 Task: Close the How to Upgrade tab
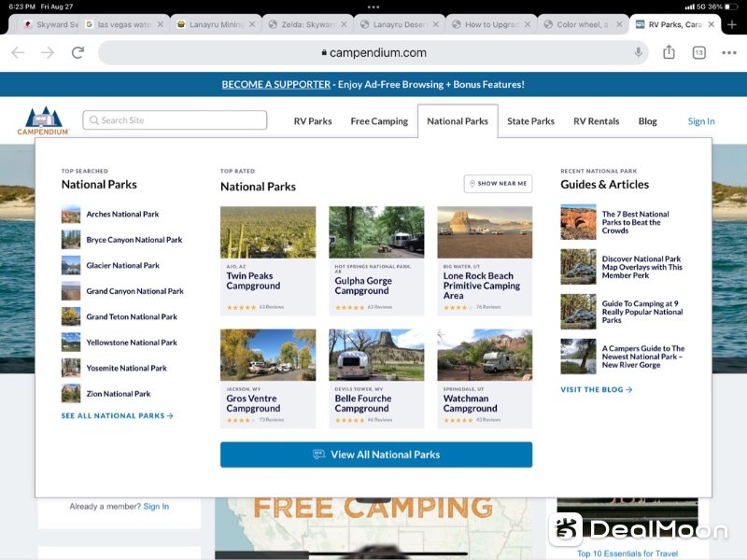pos(528,24)
